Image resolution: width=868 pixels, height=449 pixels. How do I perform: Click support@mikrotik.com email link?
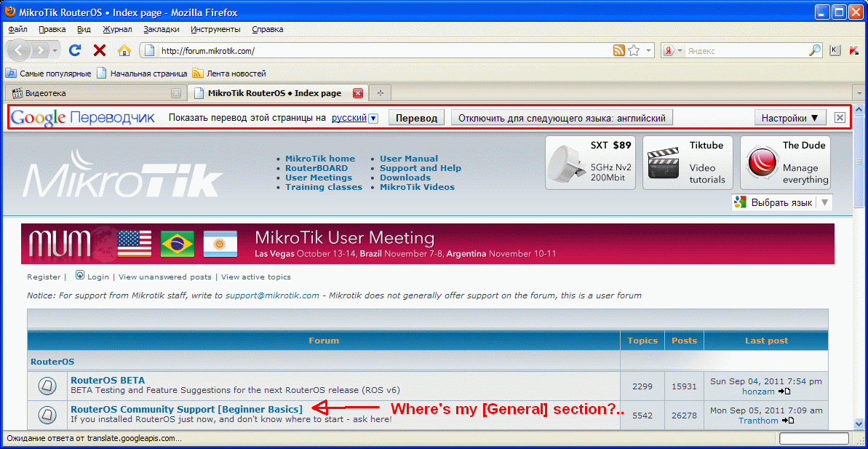[x=272, y=295]
